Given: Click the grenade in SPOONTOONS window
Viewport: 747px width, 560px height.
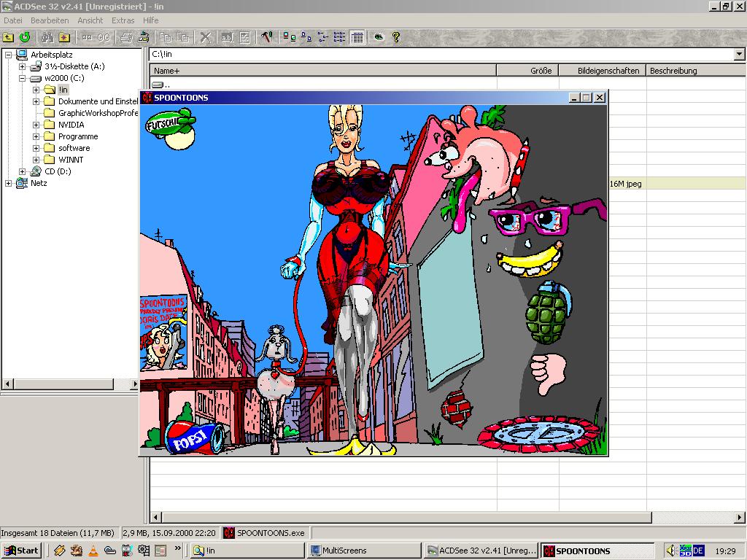Looking at the screenshot, I should point(549,312).
